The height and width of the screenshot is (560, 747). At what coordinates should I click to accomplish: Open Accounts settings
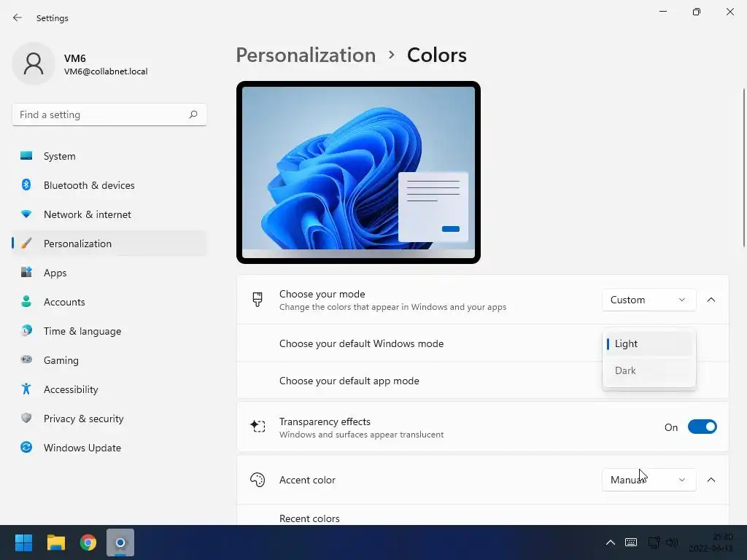[109, 302]
